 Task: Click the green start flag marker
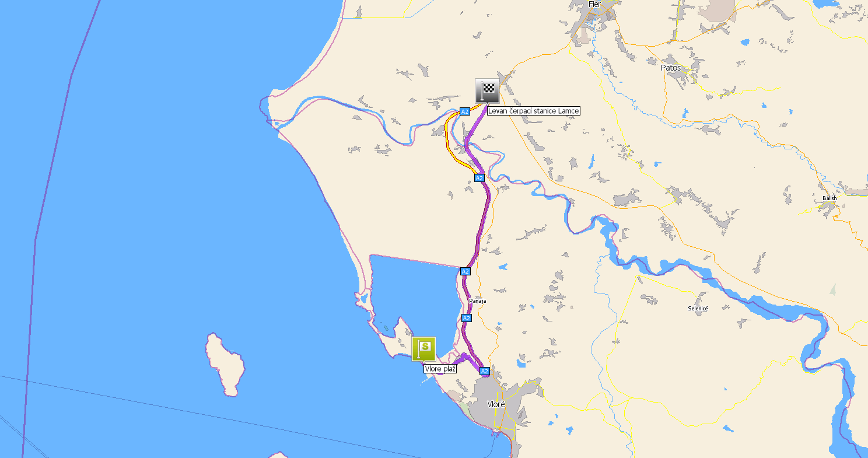[x=423, y=349]
